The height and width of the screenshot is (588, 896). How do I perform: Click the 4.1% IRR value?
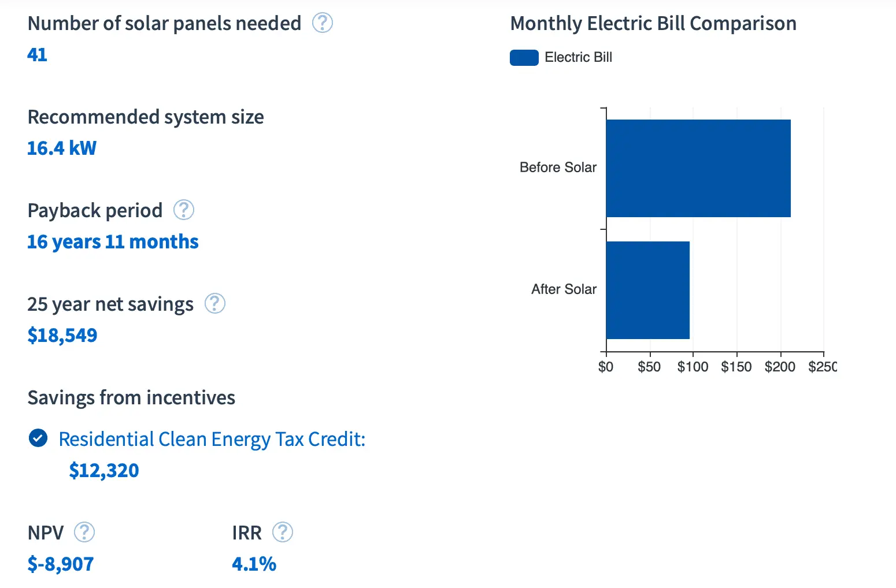pyautogui.click(x=254, y=564)
